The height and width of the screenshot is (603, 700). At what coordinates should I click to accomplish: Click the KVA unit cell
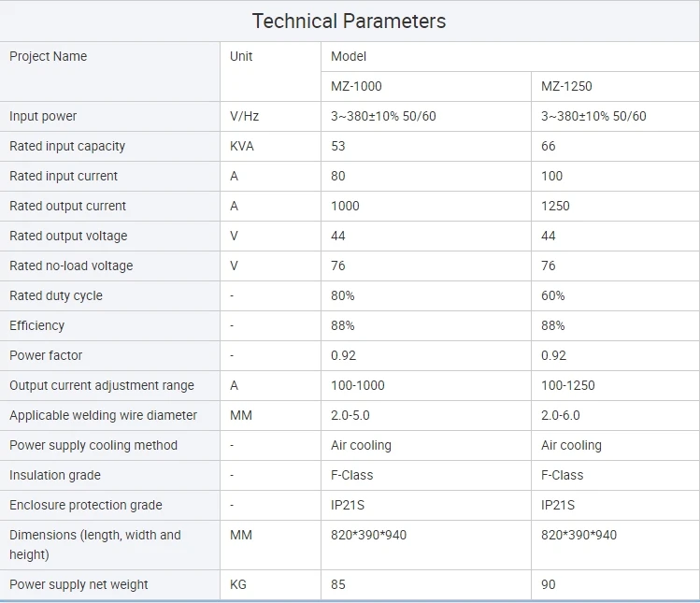(x=242, y=146)
